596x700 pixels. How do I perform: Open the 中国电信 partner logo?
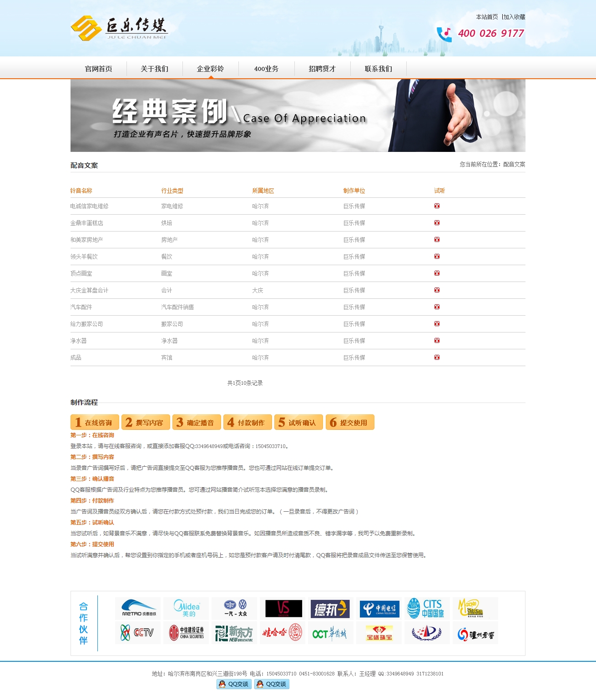pyautogui.click(x=379, y=609)
